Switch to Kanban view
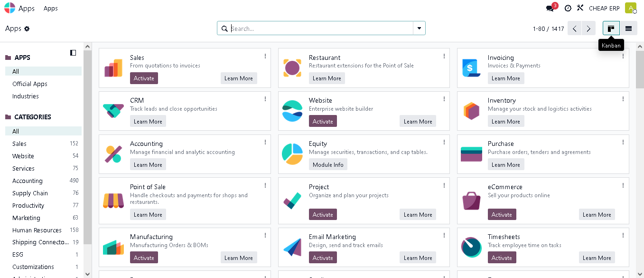The image size is (644, 278). tap(611, 29)
